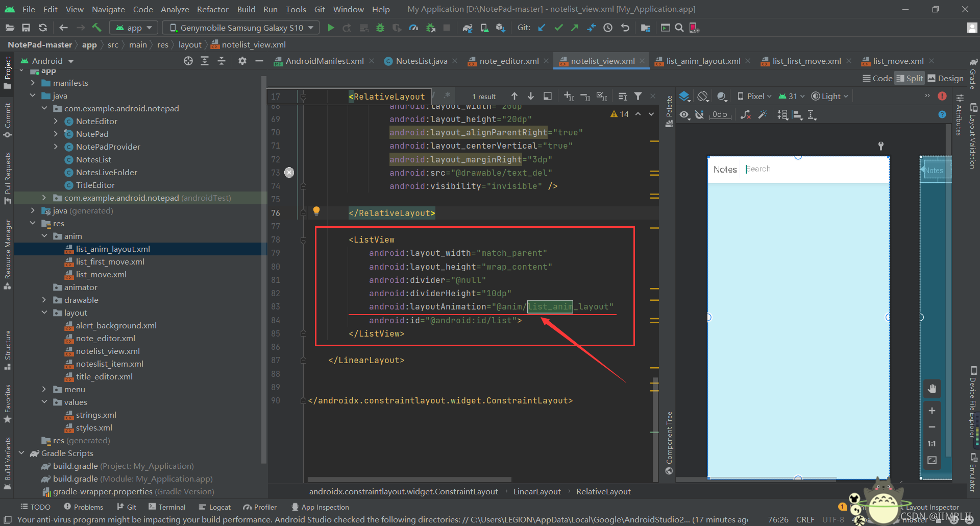Open device selector Genymobile Samsung Galaxy S10
Screen dimensions: 980x526
pos(241,28)
